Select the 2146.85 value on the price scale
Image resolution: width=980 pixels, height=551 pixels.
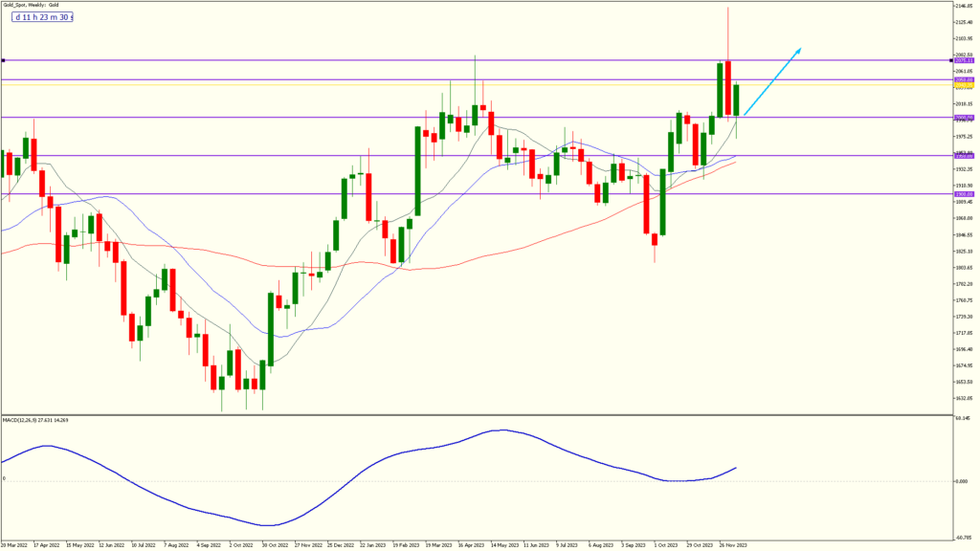click(x=962, y=5)
